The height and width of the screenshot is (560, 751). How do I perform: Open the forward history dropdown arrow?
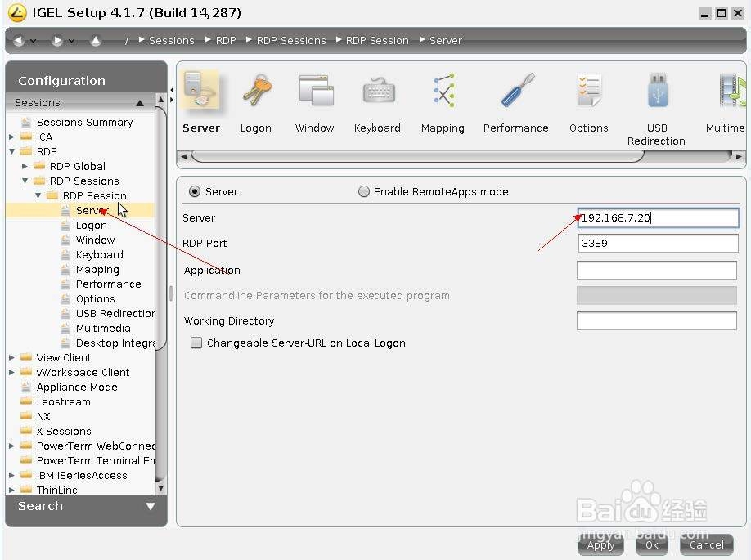point(71,41)
